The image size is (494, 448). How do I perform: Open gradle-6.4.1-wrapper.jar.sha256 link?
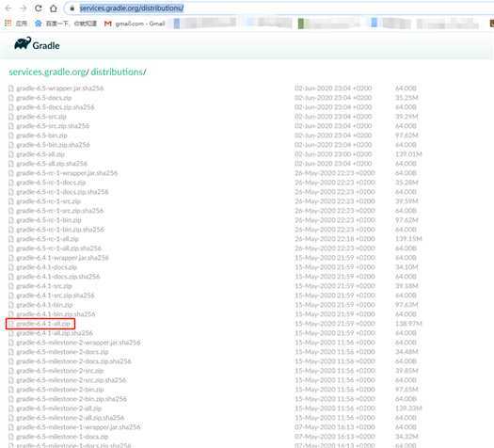click(62, 258)
